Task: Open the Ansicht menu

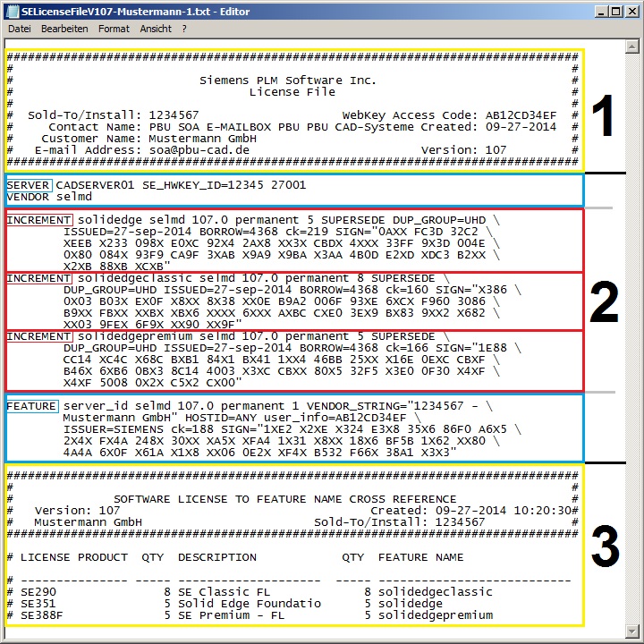Action: click(x=156, y=29)
